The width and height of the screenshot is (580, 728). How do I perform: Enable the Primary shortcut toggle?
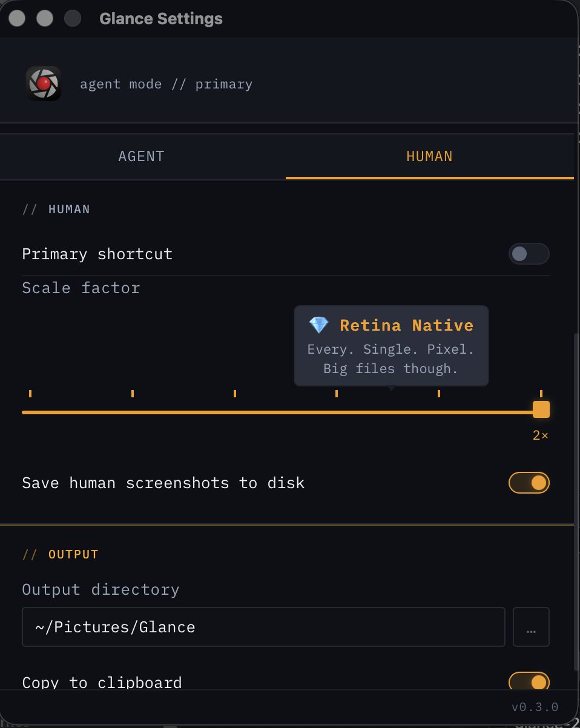[x=529, y=254]
